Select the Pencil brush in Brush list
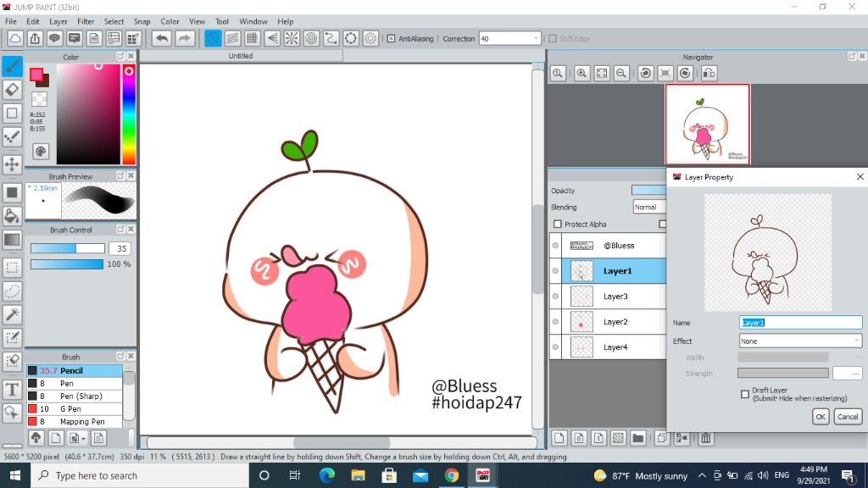 click(x=75, y=371)
